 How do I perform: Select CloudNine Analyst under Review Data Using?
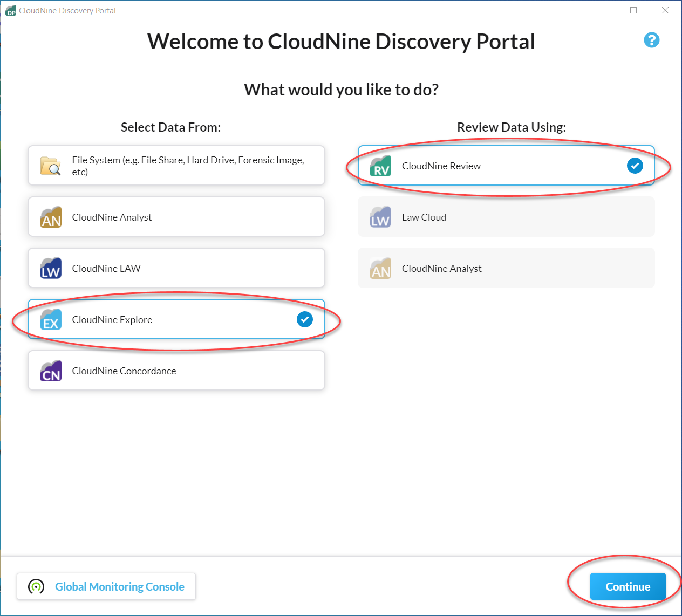click(x=506, y=268)
